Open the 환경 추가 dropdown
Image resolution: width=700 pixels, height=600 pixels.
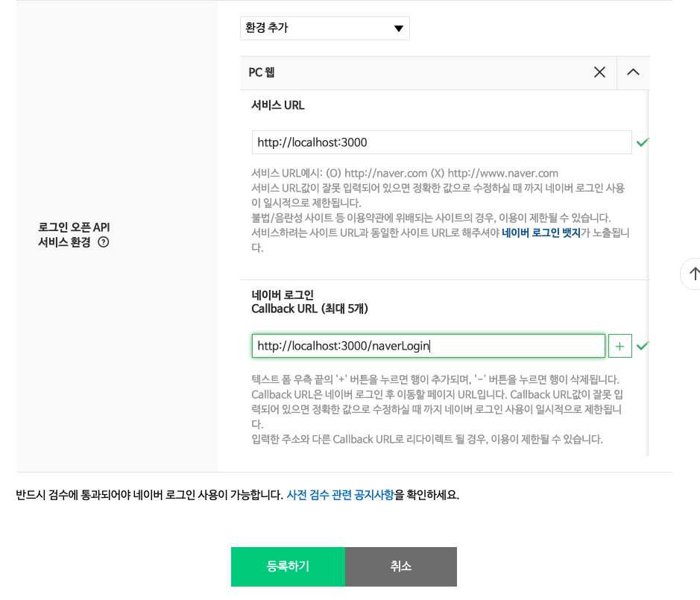(x=324, y=28)
